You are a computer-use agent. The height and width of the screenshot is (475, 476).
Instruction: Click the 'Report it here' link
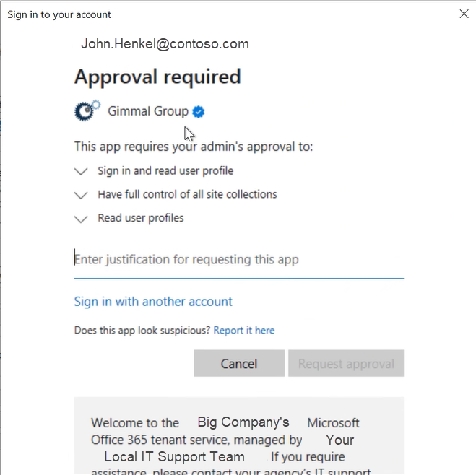click(x=244, y=330)
